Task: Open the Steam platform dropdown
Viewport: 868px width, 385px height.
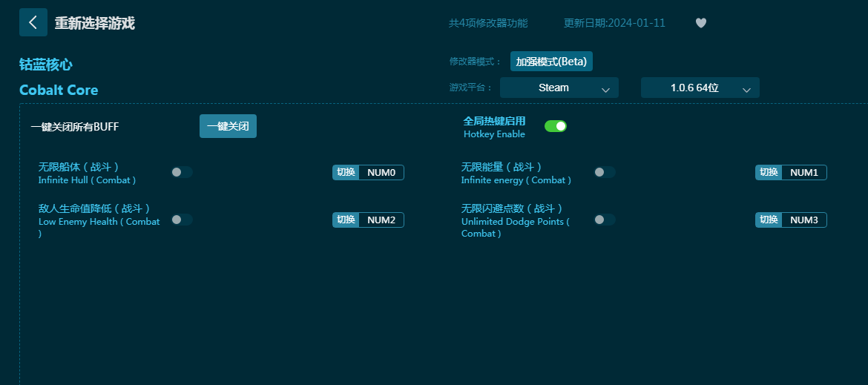Action: [559, 88]
